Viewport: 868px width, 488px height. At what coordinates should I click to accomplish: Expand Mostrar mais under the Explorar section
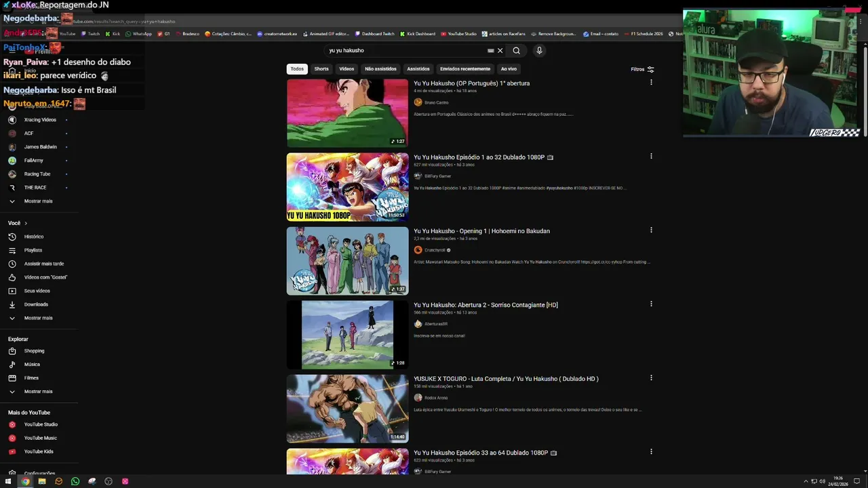pyautogui.click(x=39, y=391)
